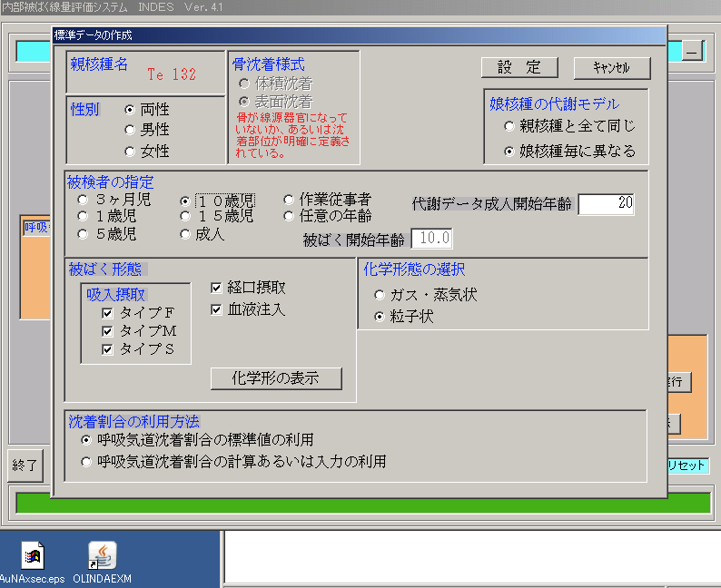The height and width of the screenshot is (588, 721).
Task: Toggle the タイプM checkbox
Action: pyautogui.click(x=107, y=331)
